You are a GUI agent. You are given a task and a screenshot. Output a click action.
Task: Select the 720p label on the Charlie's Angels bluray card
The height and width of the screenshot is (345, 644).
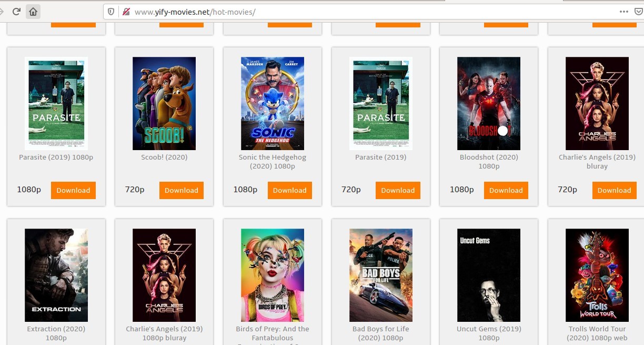567,190
